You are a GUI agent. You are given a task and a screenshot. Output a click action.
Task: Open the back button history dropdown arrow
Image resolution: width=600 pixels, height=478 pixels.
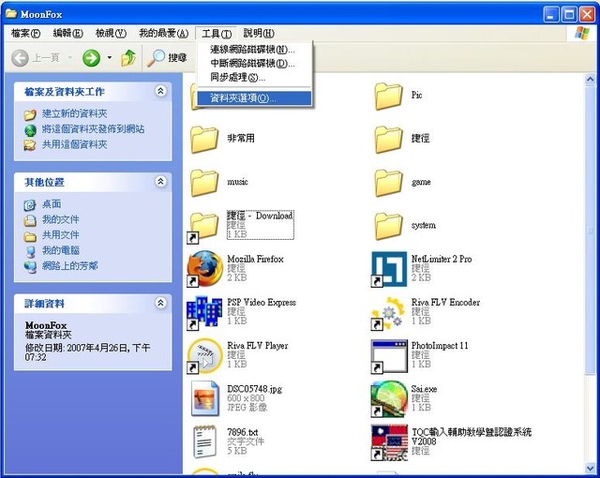(70, 58)
